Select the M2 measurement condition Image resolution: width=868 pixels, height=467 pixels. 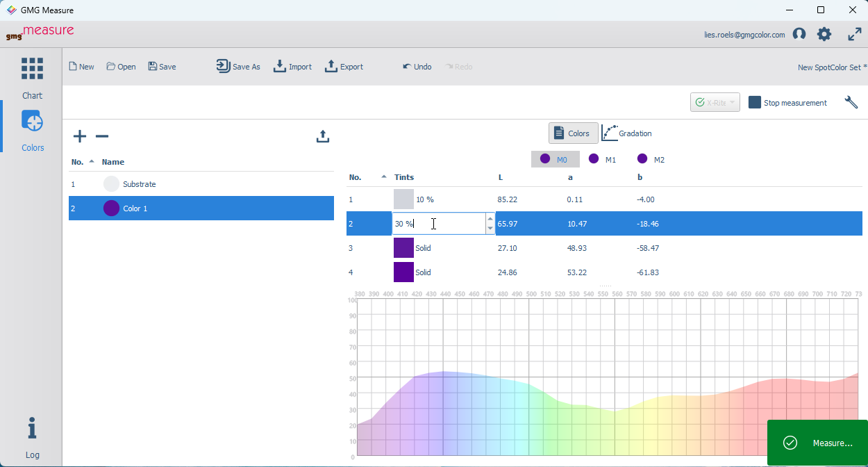tap(651, 159)
